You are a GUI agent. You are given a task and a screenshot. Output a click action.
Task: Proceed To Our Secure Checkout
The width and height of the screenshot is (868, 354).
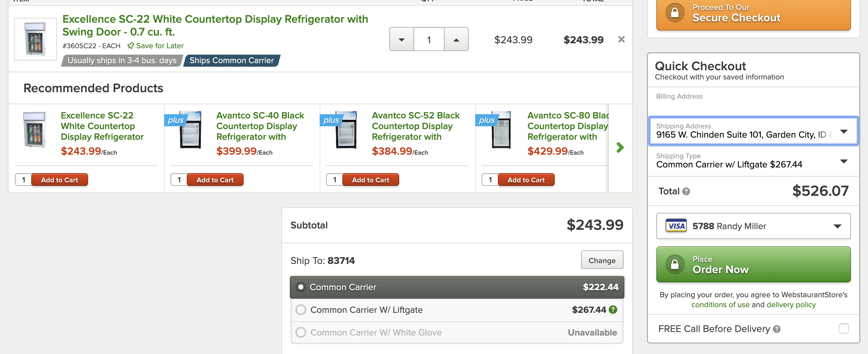point(753,14)
